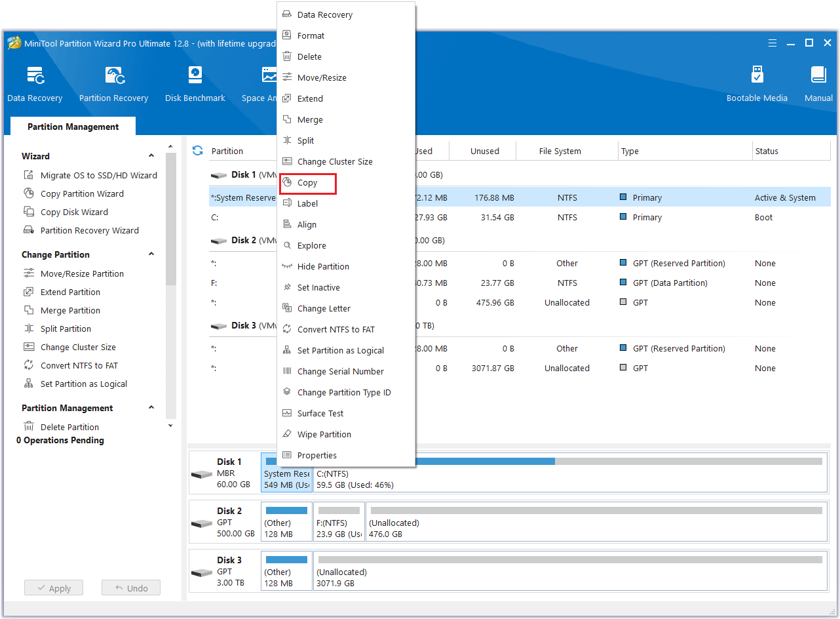Select Disk 2 GPT 500.00 GB in disk map
Image resolution: width=840 pixels, height=619 pixels.
(x=223, y=522)
